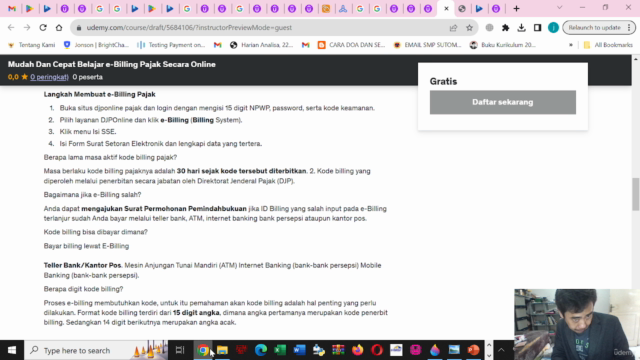This screenshot has width=640, height=360.
Task: Click the page vertical scrollbar thumb
Action: pos(636,194)
